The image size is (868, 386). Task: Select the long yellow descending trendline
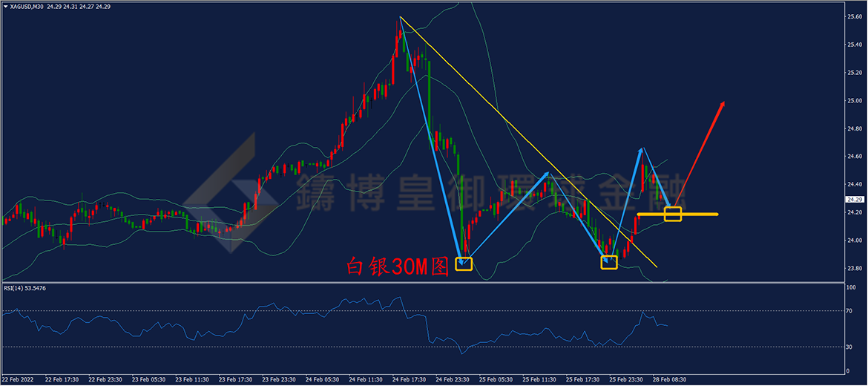click(x=529, y=142)
